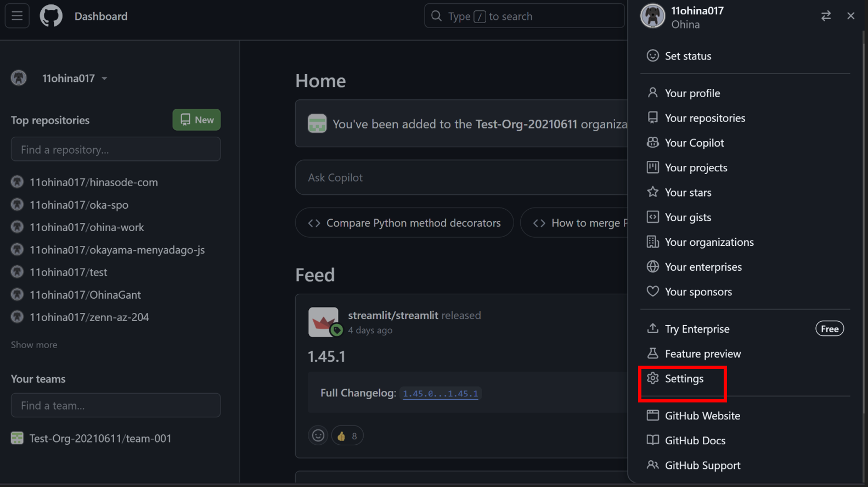Image resolution: width=868 pixels, height=487 pixels.
Task: Click the book icon beside GitHub Docs
Action: click(x=652, y=440)
